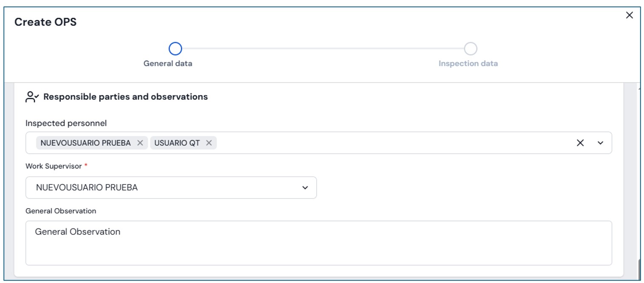The height and width of the screenshot is (283, 644).
Task: Click the General data step circle
Action: point(175,49)
